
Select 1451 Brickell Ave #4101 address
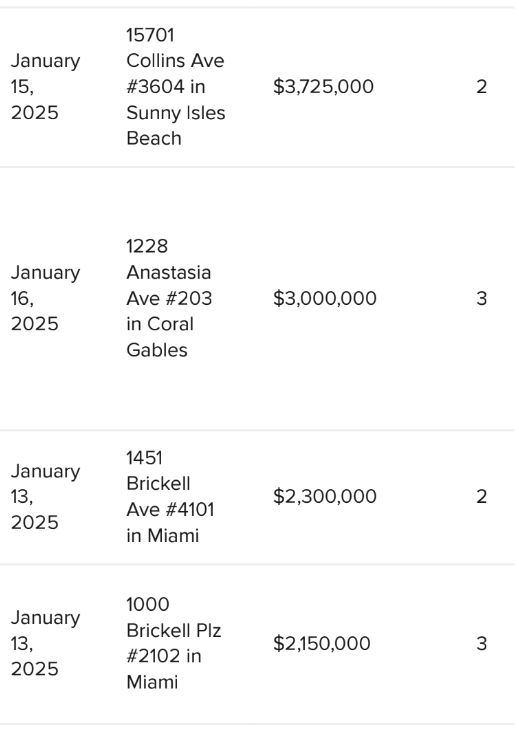170,496
